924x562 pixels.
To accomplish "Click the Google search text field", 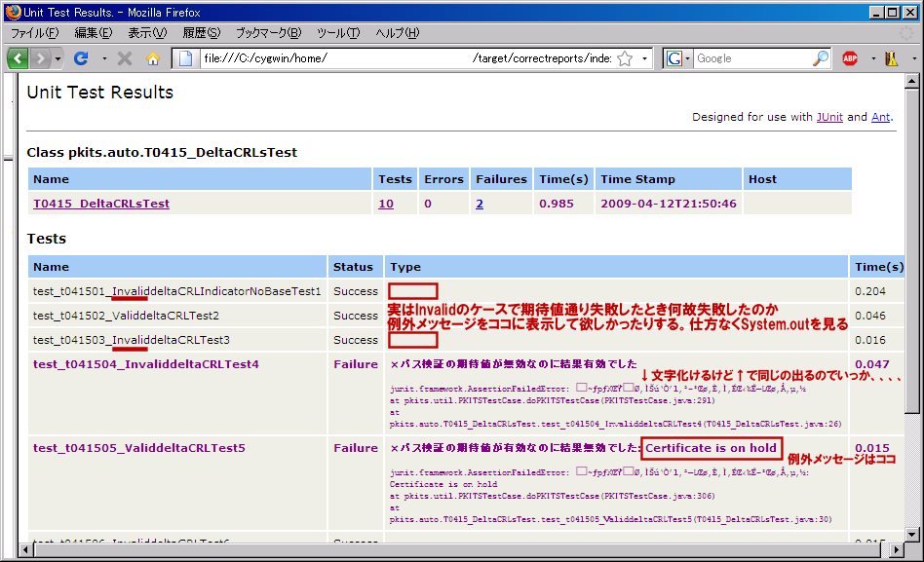I will pos(751,58).
